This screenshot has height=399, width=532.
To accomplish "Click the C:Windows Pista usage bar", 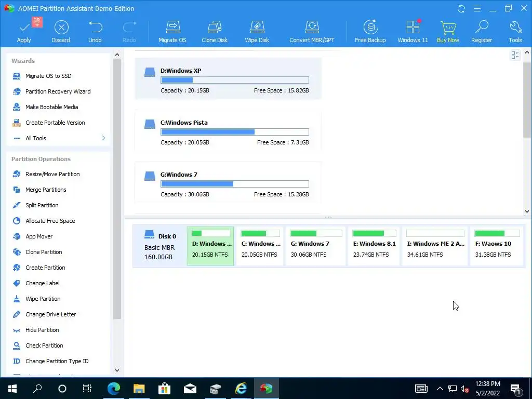I will (x=235, y=132).
